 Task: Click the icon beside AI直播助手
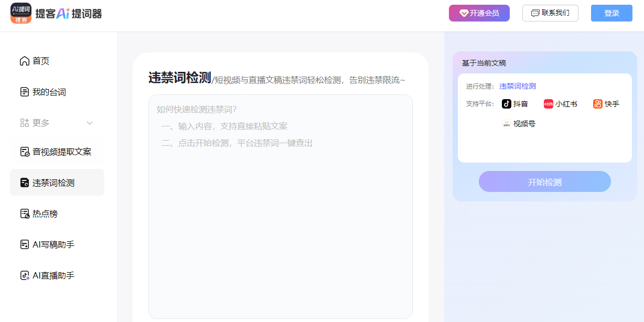[25, 275]
